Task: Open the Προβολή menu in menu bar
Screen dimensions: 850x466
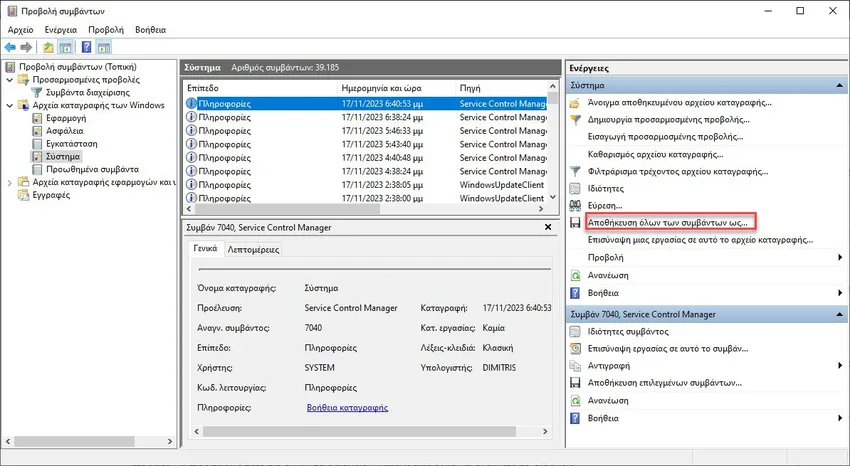Action: pos(106,30)
